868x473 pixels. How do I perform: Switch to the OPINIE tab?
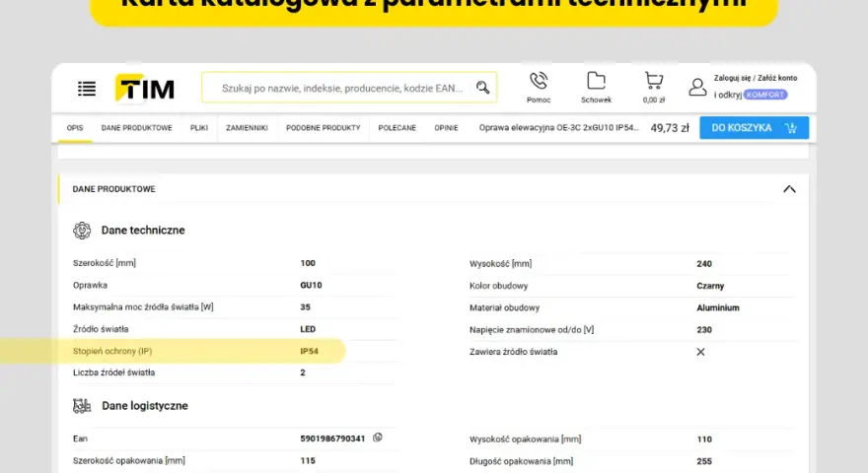coord(446,128)
